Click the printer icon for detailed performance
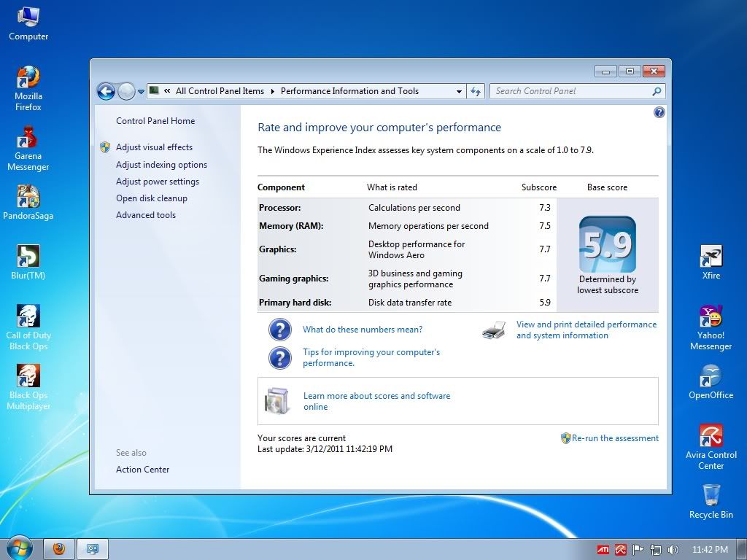 pos(494,330)
